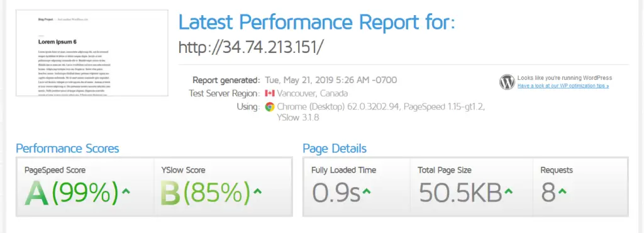The width and height of the screenshot is (644, 233).
Task: Click the Vancouver, Canada region text
Action: point(313,93)
